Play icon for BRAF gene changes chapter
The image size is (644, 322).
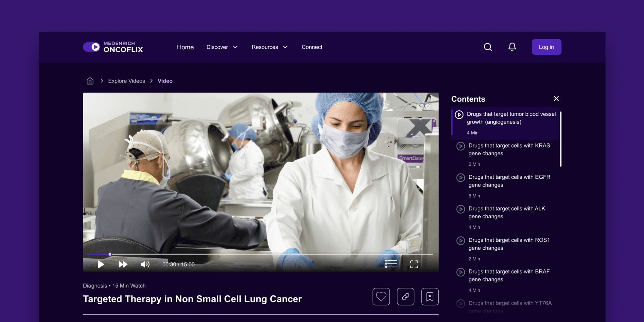[x=461, y=272]
